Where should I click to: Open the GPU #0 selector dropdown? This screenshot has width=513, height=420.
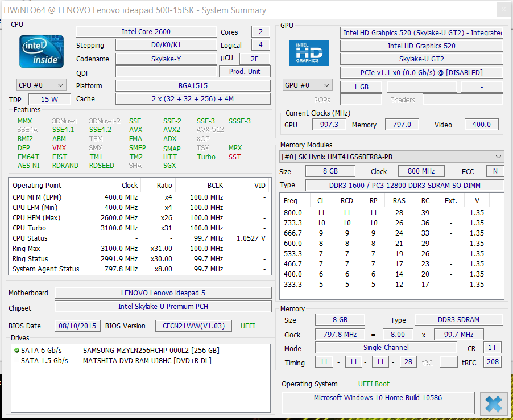308,85
